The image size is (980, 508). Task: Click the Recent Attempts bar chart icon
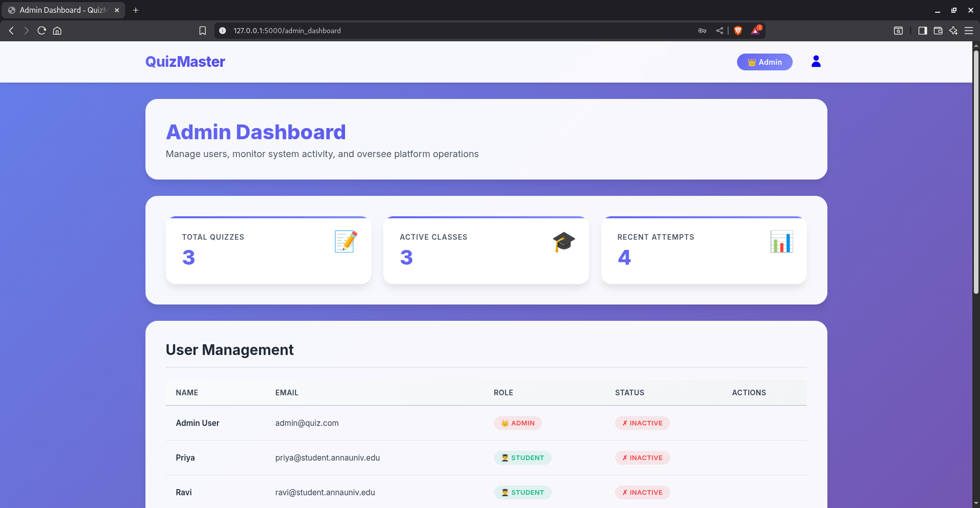point(781,241)
